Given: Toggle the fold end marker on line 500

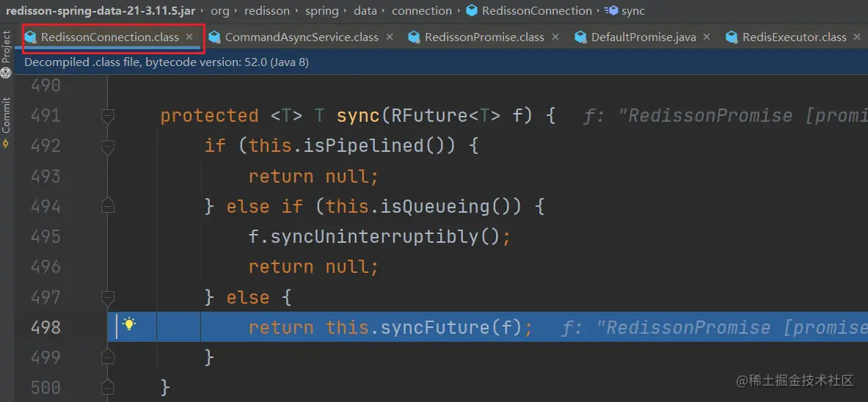Looking at the screenshot, I should click(x=108, y=387).
